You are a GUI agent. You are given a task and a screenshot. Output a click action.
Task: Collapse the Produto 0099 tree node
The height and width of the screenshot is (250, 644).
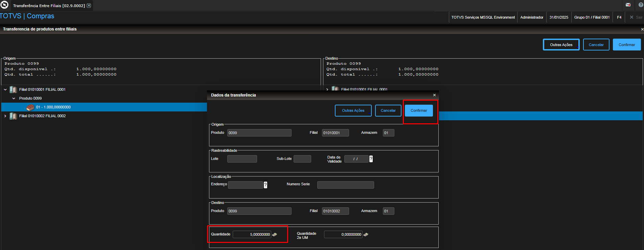click(x=14, y=98)
